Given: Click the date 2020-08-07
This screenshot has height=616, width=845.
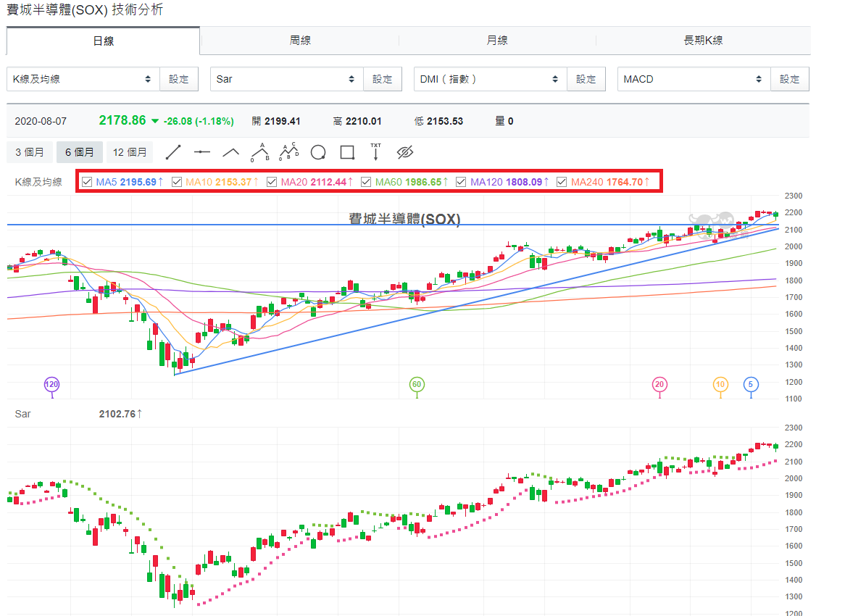Looking at the screenshot, I should (41, 121).
